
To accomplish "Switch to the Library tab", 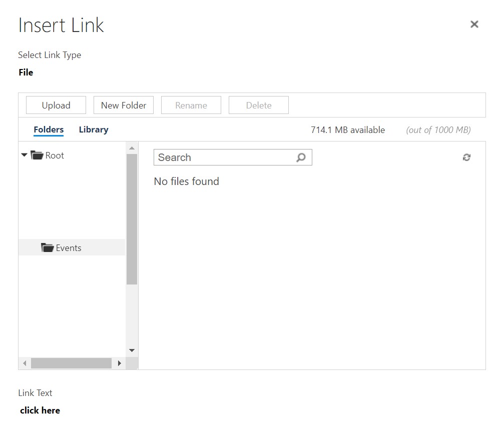I will [94, 129].
